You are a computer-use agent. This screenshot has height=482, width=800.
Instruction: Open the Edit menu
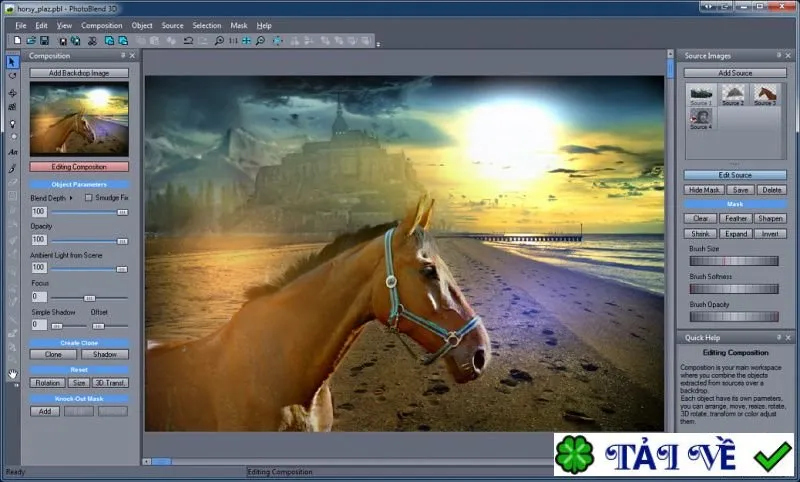tap(41, 26)
